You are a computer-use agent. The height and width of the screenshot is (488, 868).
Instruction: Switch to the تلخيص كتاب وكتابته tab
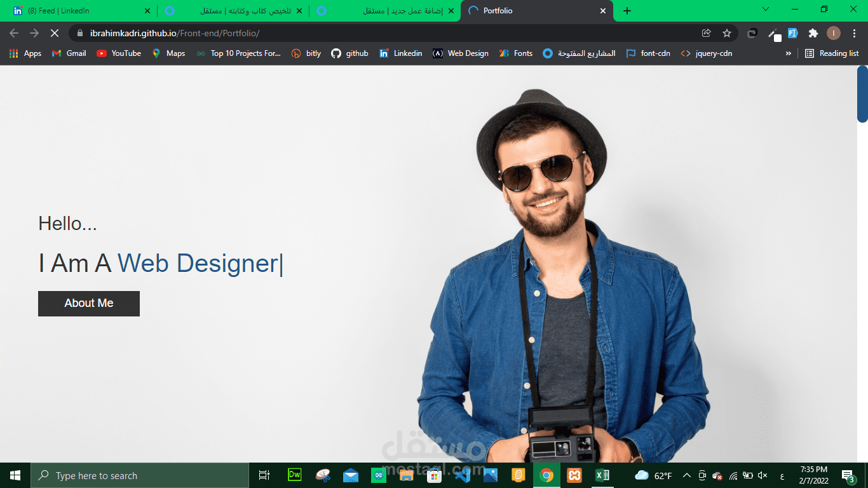[x=233, y=11]
